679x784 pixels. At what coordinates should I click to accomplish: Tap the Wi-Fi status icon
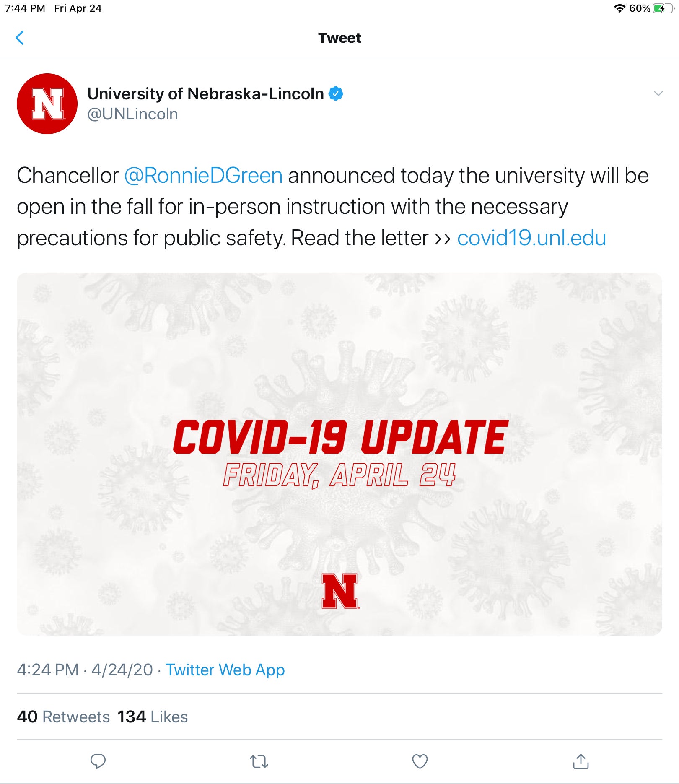pyautogui.click(x=619, y=8)
